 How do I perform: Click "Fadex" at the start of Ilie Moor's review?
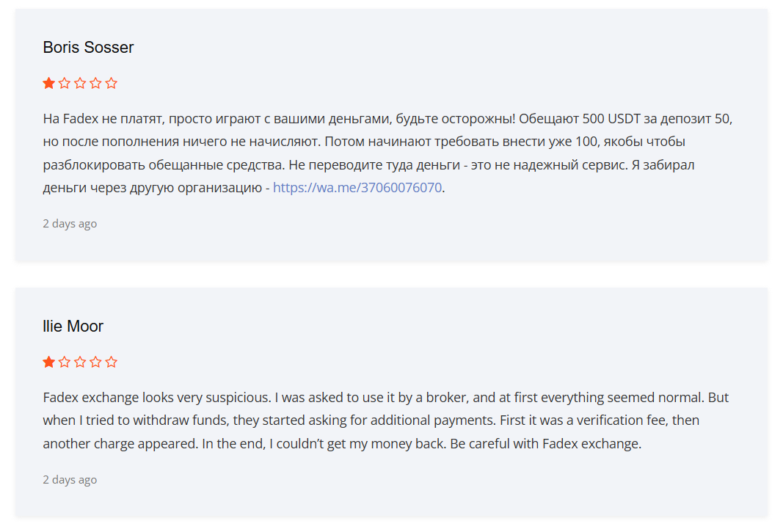pyautogui.click(x=60, y=397)
